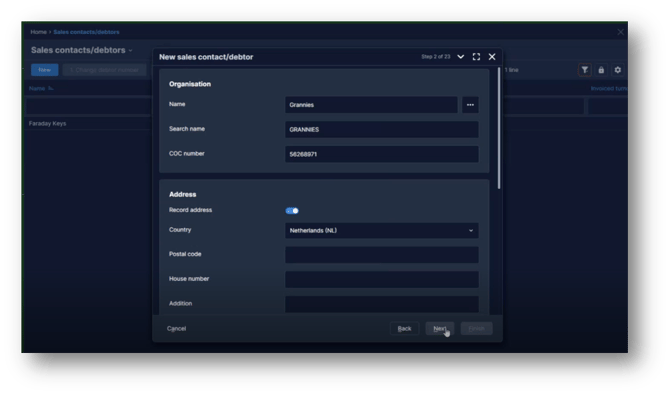Click the Addition field

(x=382, y=304)
